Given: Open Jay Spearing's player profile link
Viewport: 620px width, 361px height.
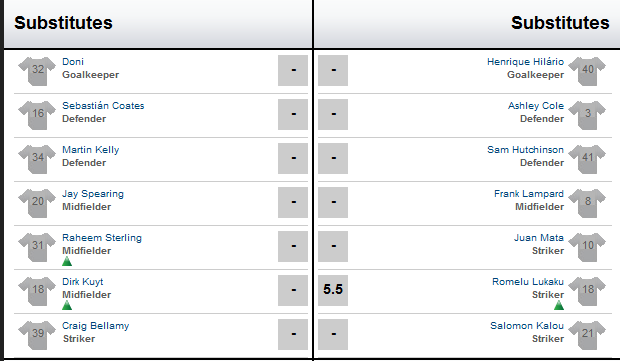Looking at the screenshot, I should (93, 194).
